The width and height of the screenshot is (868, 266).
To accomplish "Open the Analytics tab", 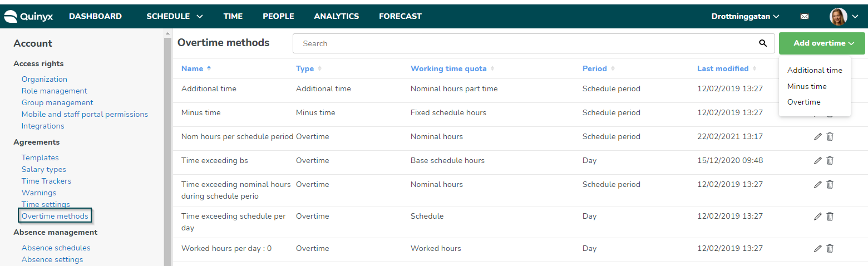I will (x=337, y=16).
